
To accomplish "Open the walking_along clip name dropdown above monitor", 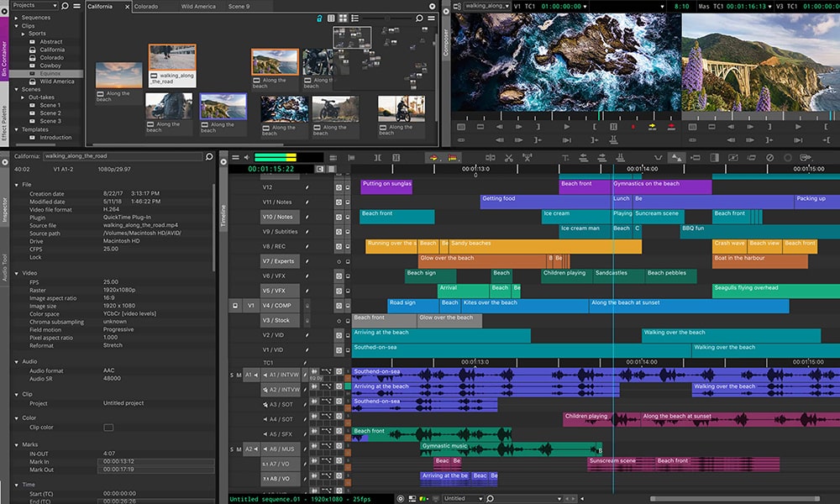I will (x=487, y=6).
